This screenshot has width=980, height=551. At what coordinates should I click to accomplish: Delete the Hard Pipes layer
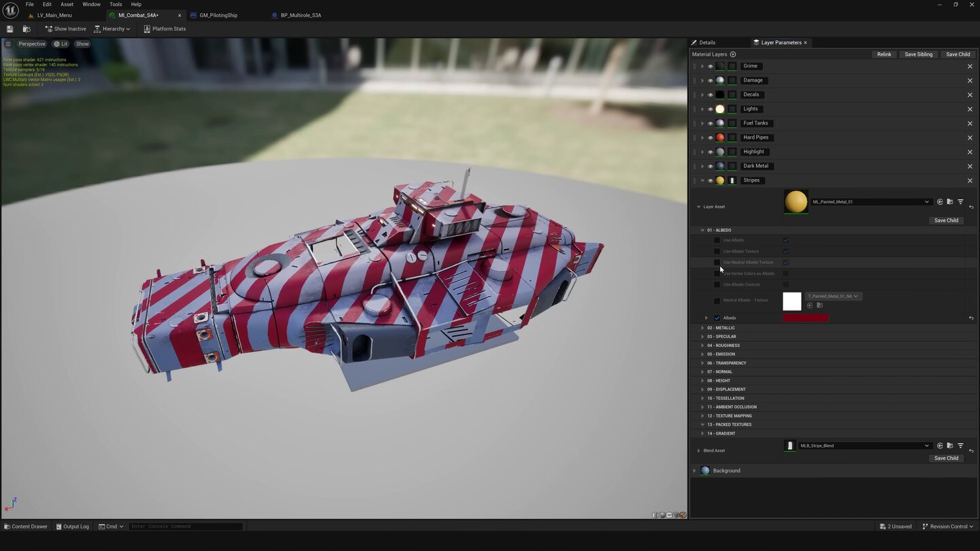coord(970,137)
